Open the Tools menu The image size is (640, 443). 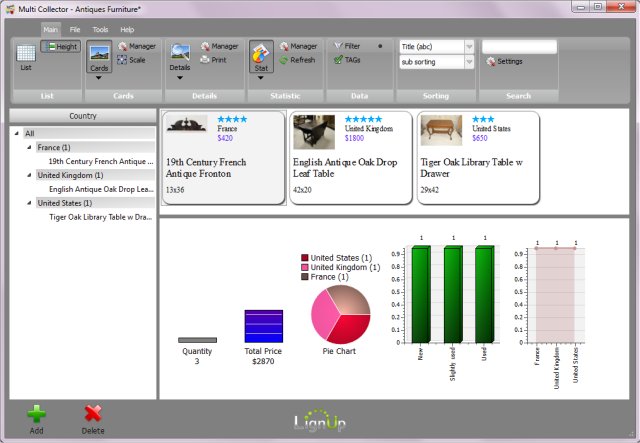pyautogui.click(x=101, y=30)
